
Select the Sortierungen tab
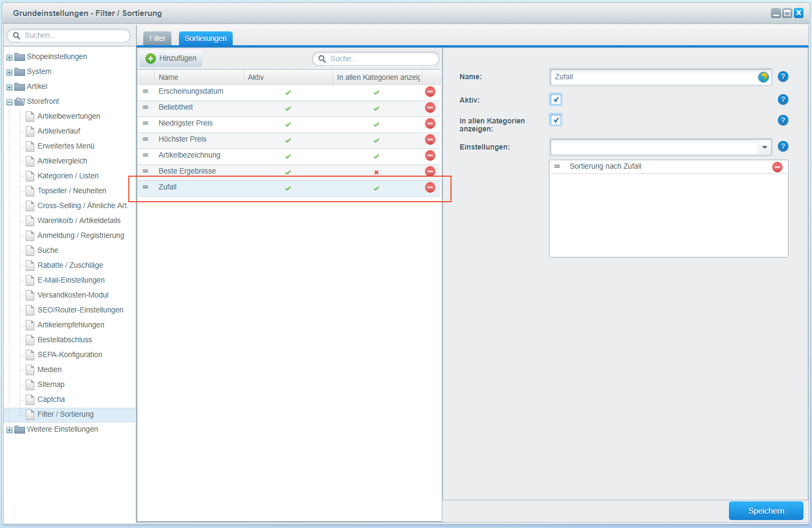pos(206,38)
